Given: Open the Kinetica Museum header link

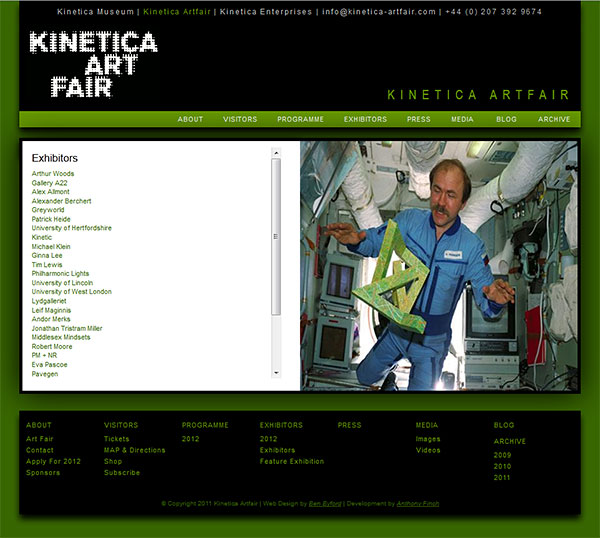Looking at the screenshot, I should 95,12.
